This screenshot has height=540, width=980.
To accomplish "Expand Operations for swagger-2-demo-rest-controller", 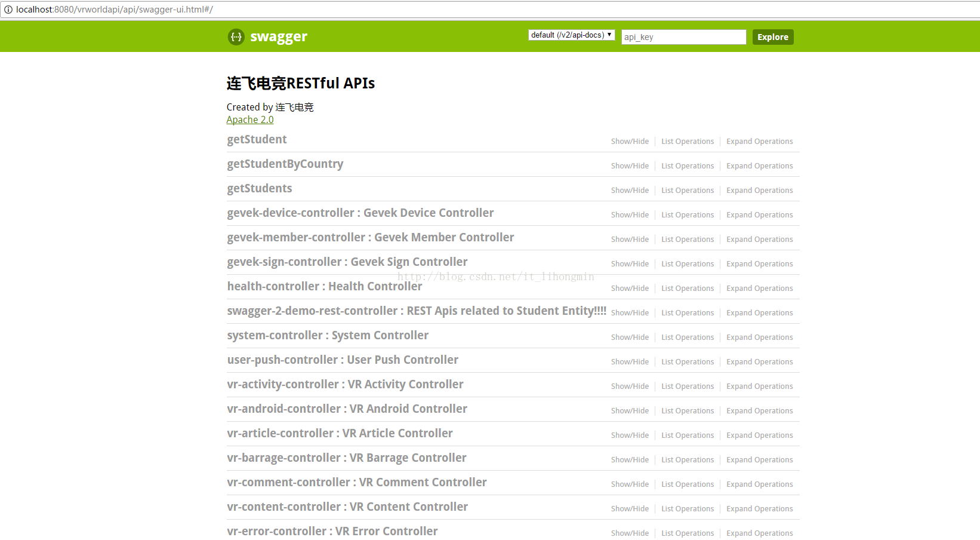I will coord(760,313).
